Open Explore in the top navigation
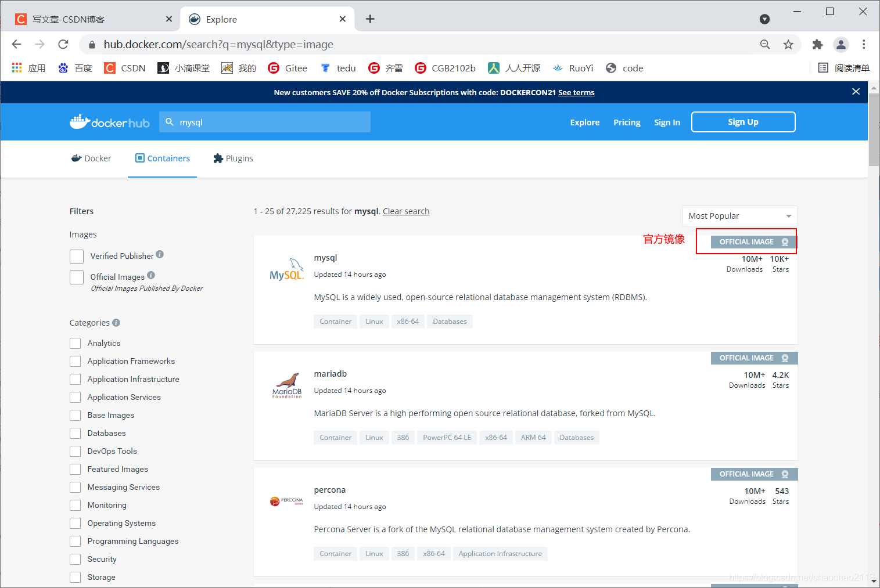The image size is (880, 588). click(585, 122)
